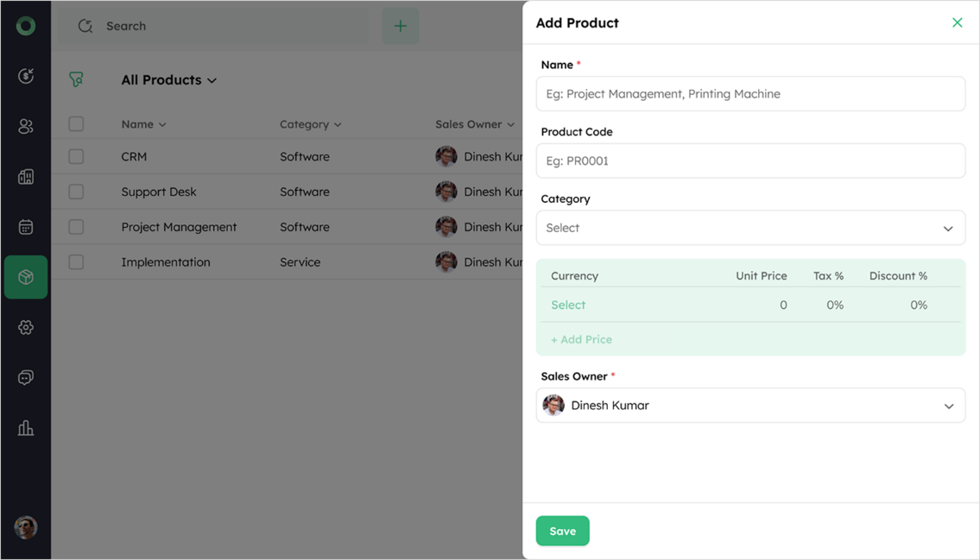The image size is (980, 560).
Task: Click the Search box
Action: pos(213,26)
